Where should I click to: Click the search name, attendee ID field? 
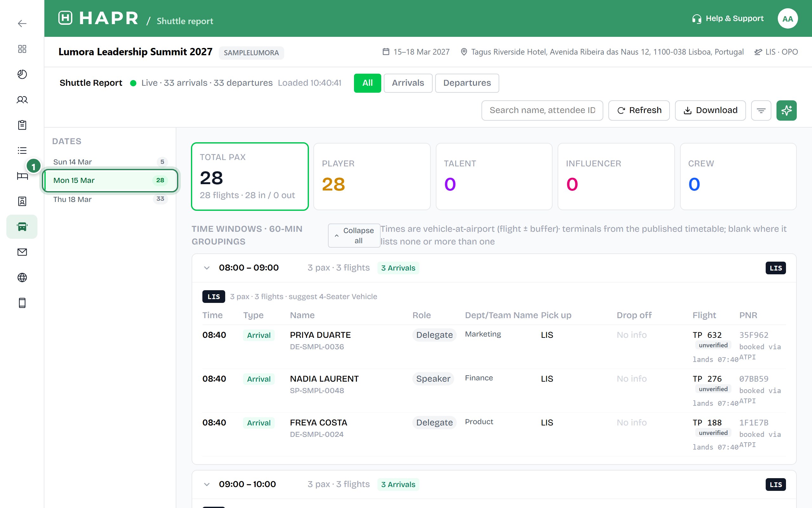point(542,110)
